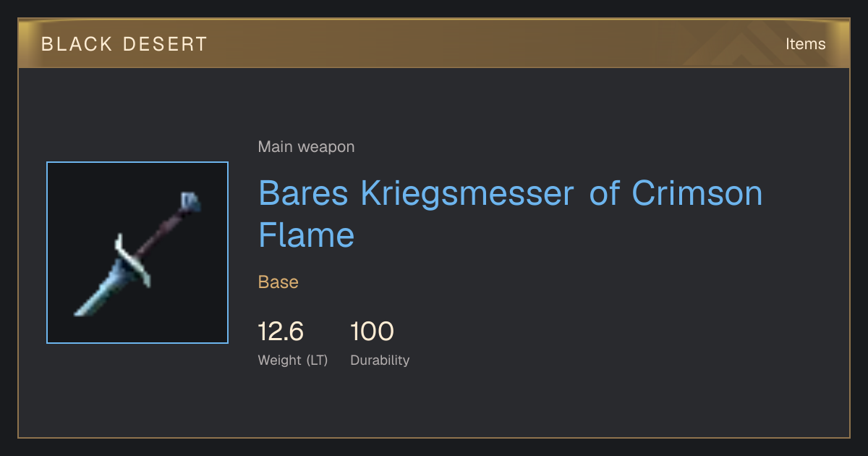Click the sword's crossguard in the icon
Viewport: 868px width, 456px height.
click(134, 261)
